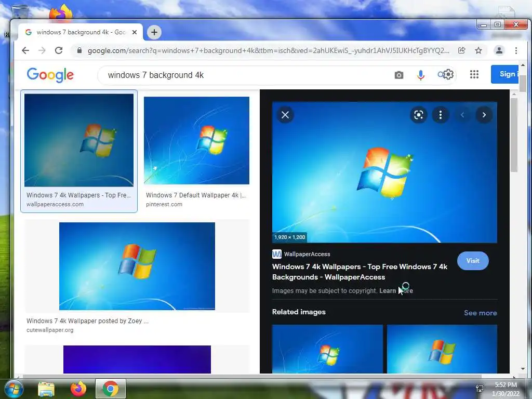Click the horizontal scrollbar at the page bottom
Screen dimensions: 532x399
pyautogui.click(x=251, y=376)
